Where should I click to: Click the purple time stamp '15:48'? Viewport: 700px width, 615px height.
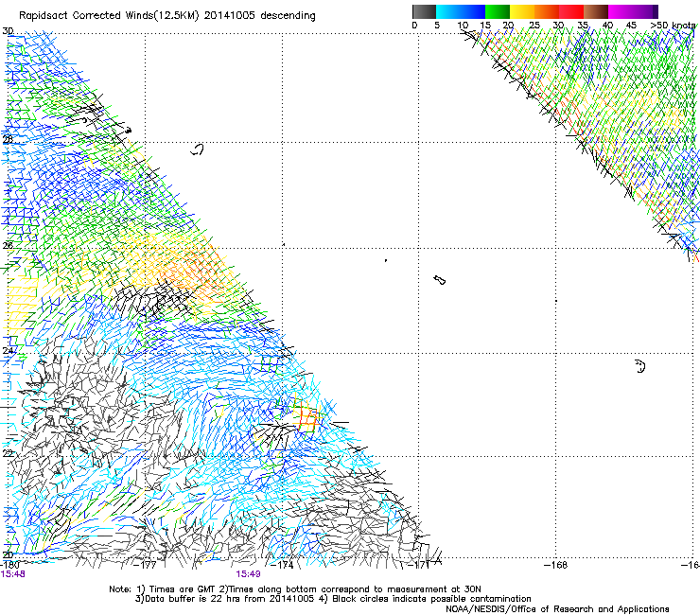[x=12, y=574]
